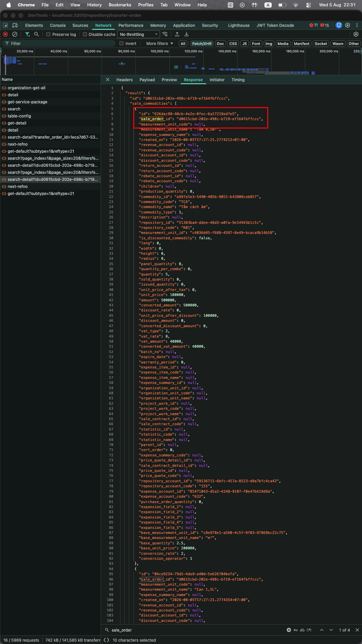
Task: Clear the network log
Action: 15,34
